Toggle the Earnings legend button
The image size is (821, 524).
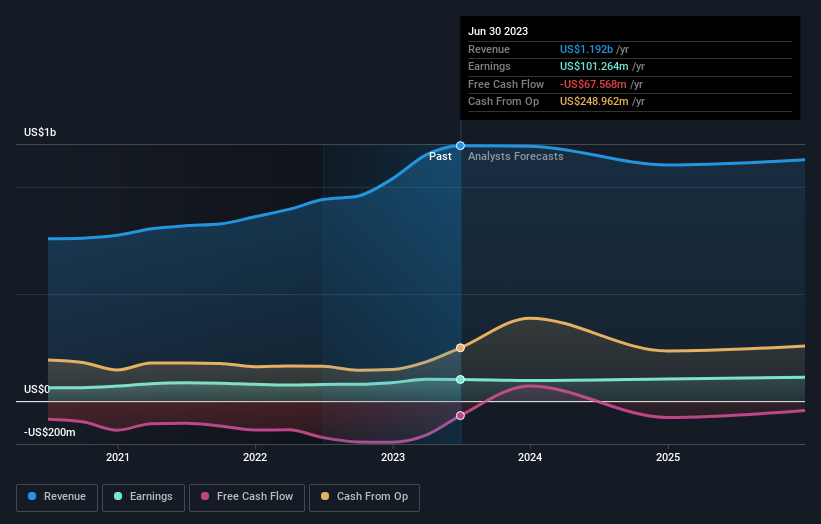143,497
